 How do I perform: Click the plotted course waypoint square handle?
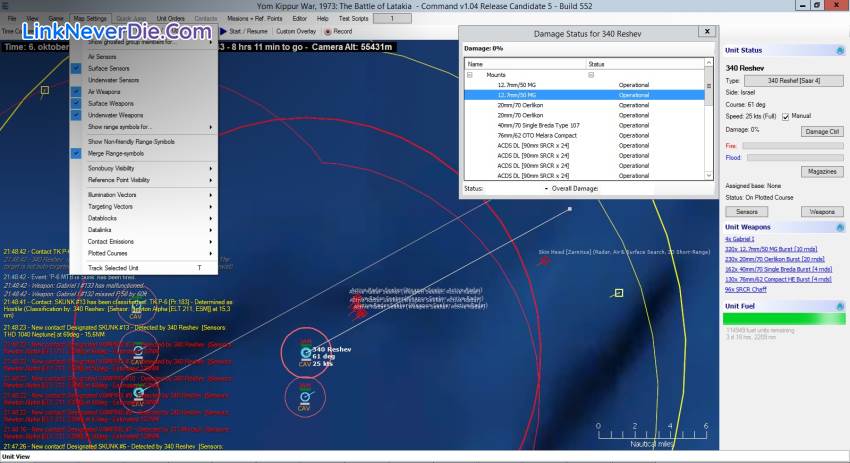pos(569,209)
